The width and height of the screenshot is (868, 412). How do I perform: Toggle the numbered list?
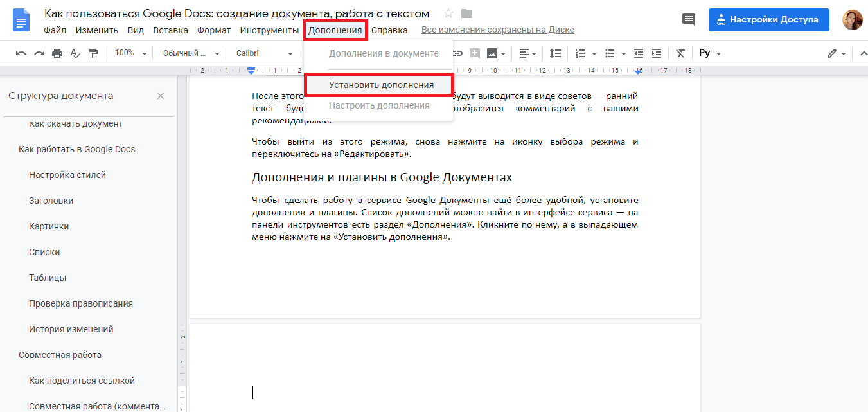click(581, 53)
